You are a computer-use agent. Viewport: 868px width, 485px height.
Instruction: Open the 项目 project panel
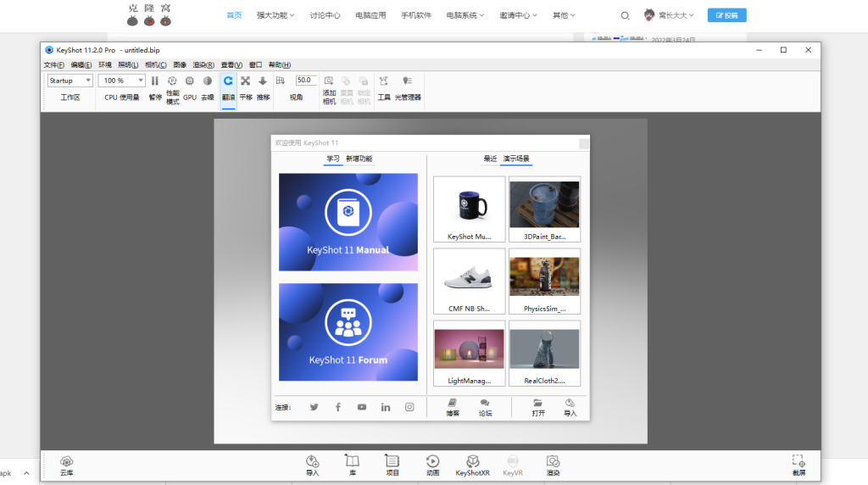tap(392, 465)
